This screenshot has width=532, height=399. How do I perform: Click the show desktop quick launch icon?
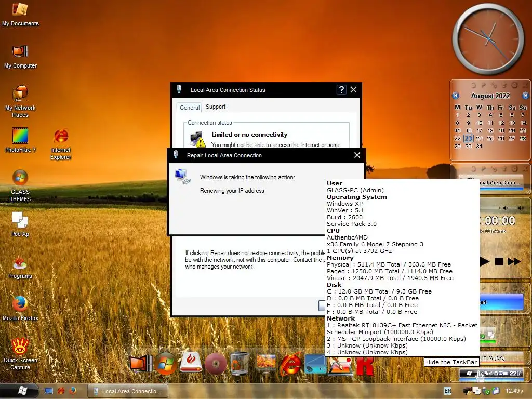(x=49, y=391)
